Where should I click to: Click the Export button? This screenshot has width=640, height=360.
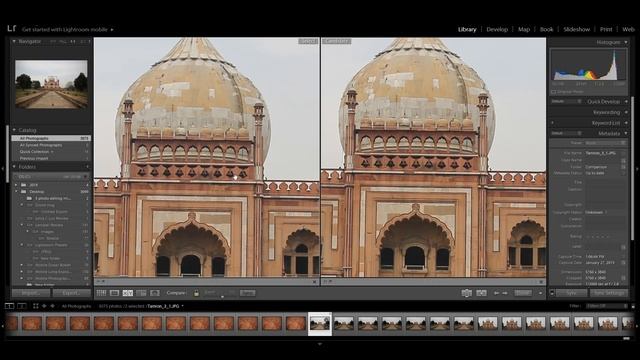pos(71,293)
